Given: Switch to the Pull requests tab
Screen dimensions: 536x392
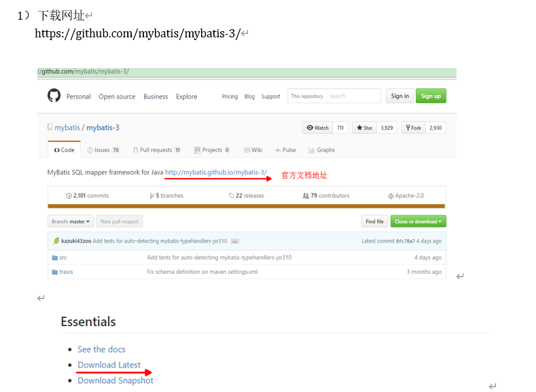Looking at the screenshot, I should coord(157,150).
